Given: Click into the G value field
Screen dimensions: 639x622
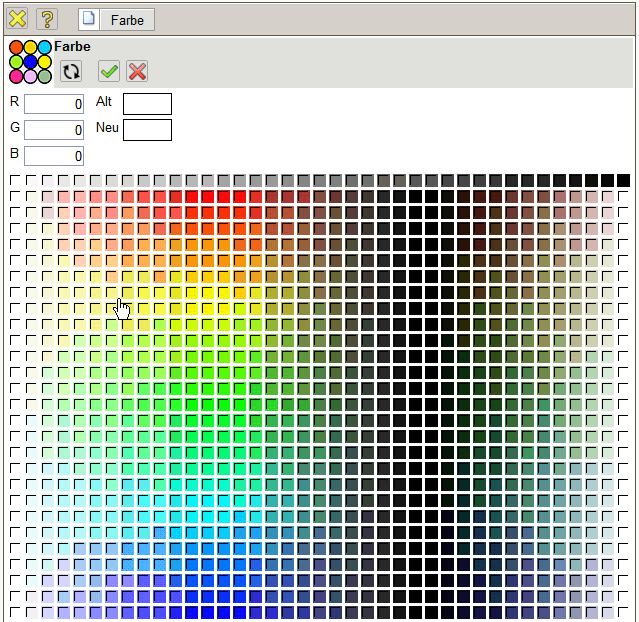Looking at the screenshot, I should tap(54, 130).
